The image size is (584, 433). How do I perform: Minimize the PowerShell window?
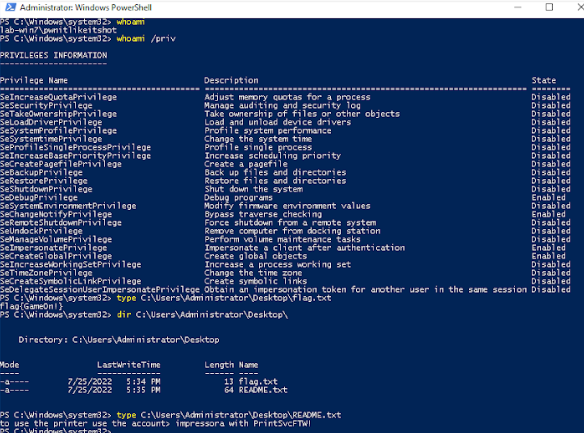coord(518,7)
